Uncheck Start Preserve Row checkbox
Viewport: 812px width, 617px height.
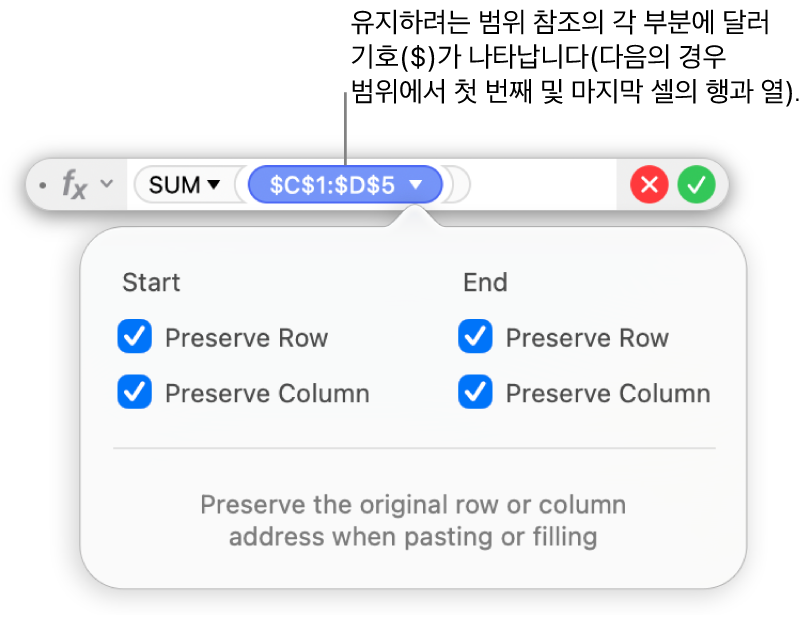tap(135, 338)
